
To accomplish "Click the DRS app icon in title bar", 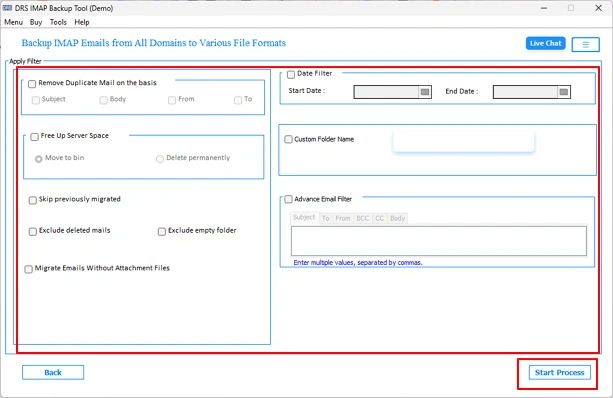I will 7,8.
